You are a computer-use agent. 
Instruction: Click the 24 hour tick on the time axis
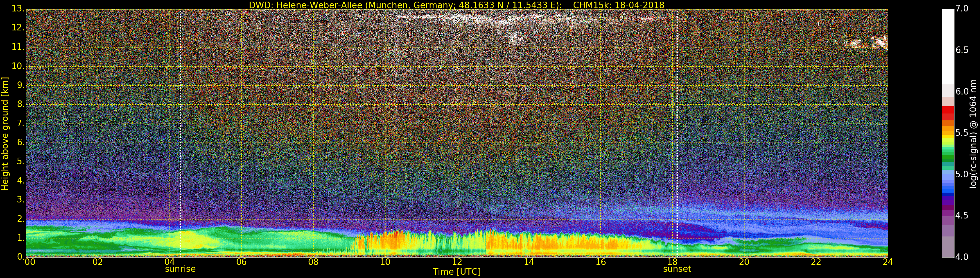(x=888, y=262)
